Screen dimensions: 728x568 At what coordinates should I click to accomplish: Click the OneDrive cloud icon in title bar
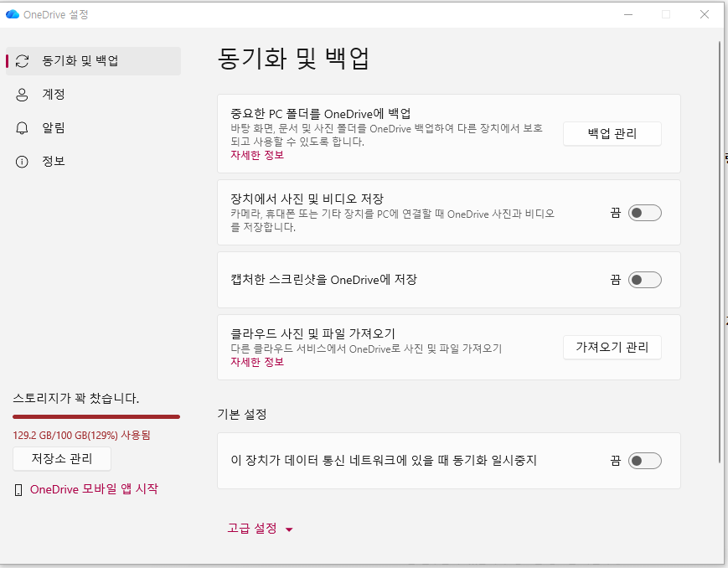[x=13, y=14]
